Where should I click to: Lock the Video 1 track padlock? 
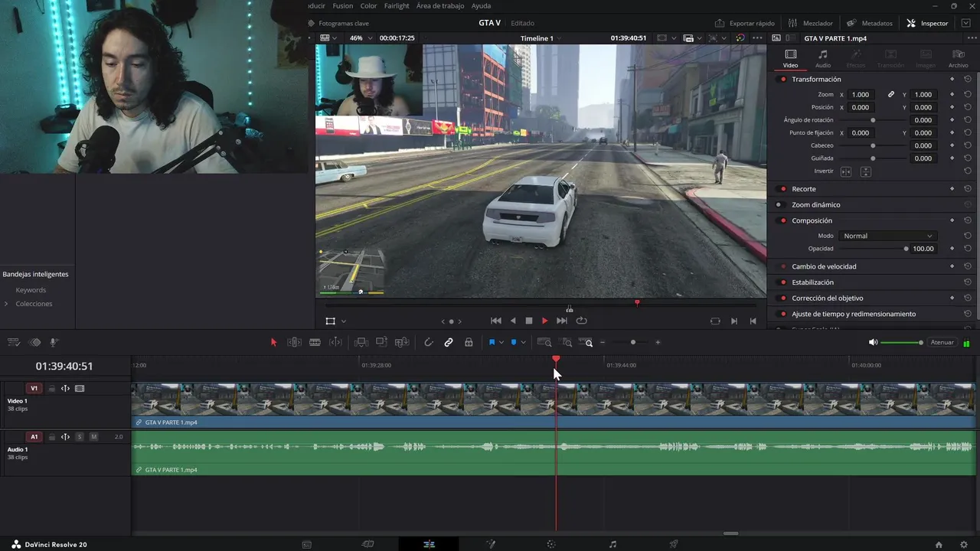(52, 389)
